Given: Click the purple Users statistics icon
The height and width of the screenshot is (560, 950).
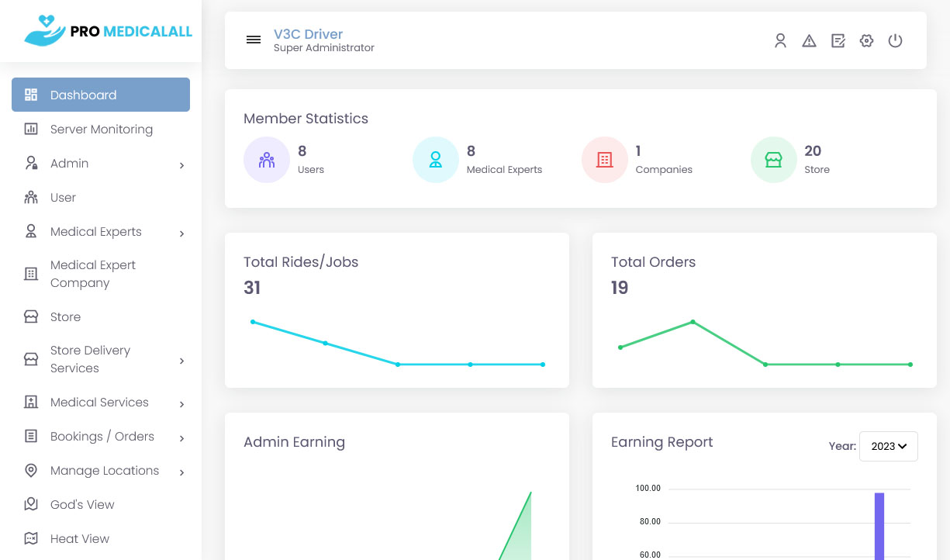Looking at the screenshot, I should click(267, 160).
